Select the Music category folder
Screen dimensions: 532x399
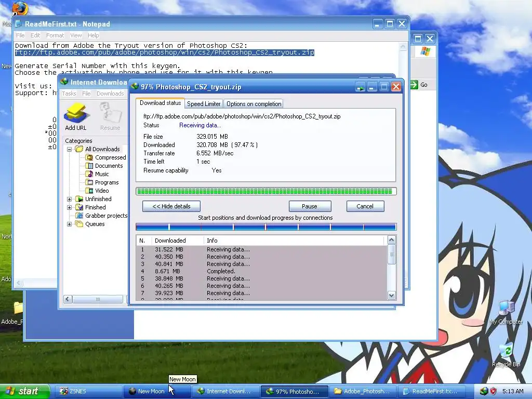[97, 174]
